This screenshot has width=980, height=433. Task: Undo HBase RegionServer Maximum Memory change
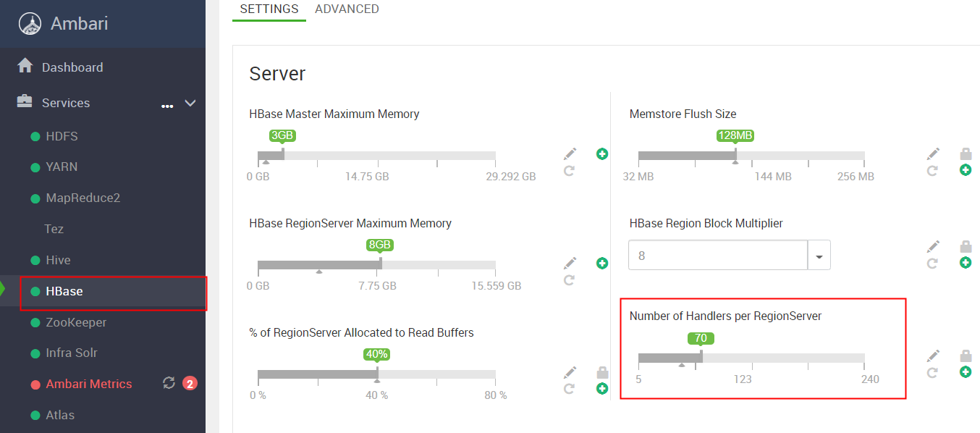pyautogui.click(x=569, y=279)
